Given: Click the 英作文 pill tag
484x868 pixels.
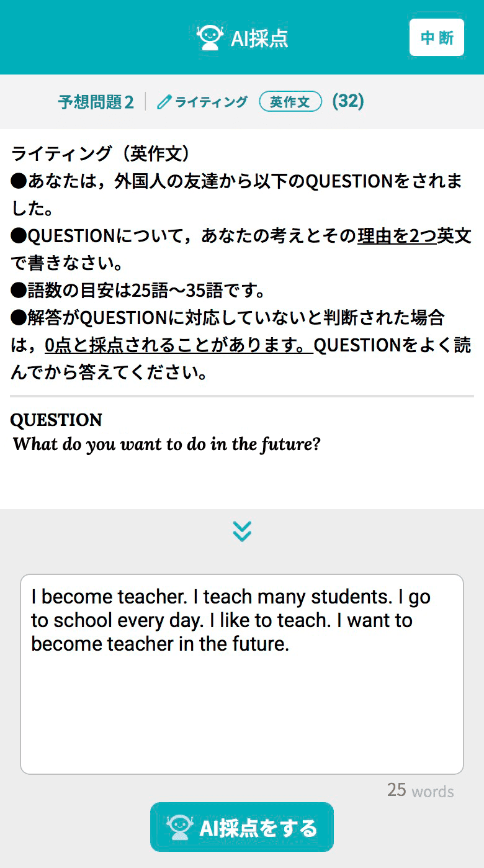Looking at the screenshot, I should 290,102.
